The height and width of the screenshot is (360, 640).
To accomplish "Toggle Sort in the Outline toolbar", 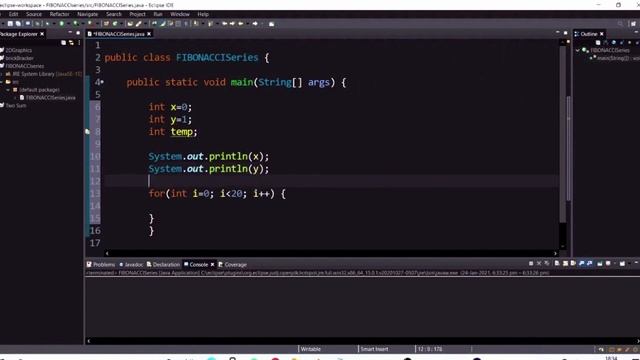I will [606, 42].
